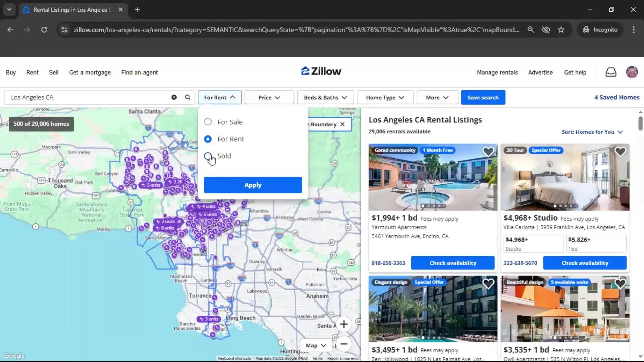Select the search magnifier icon
644x362 pixels.
point(187,97)
